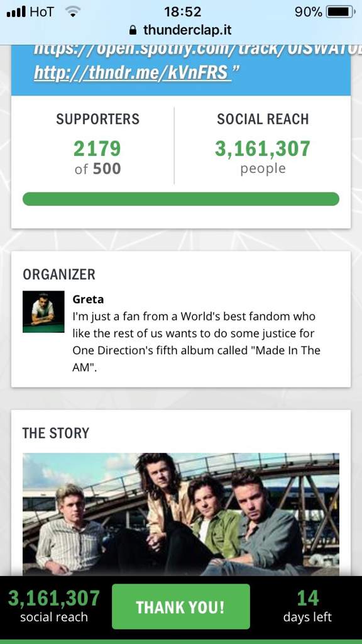Tap the organizer name Greta
Screen dimensions: 362x644
pyautogui.click(x=88, y=299)
